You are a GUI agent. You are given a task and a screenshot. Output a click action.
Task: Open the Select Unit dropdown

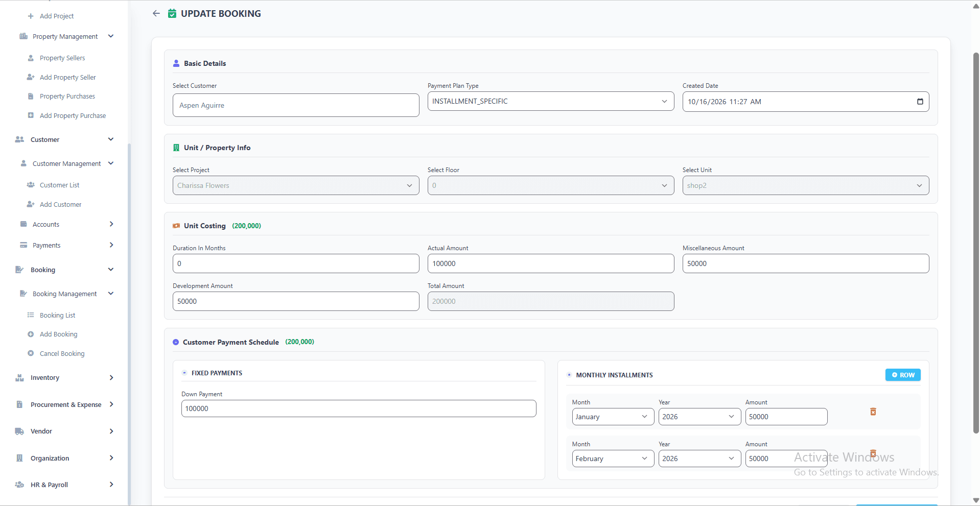click(806, 185)
